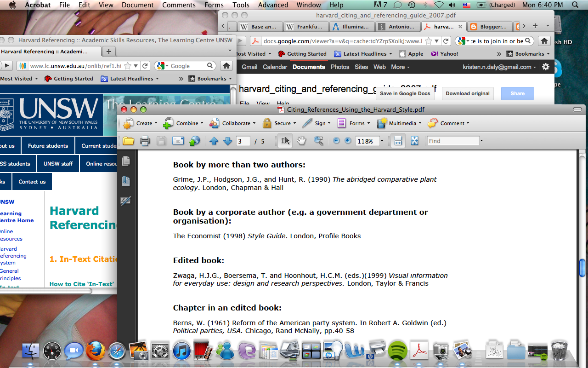Open the Window menu in menu bar
This screenshot has width=588, height=368.
point(309,5)
